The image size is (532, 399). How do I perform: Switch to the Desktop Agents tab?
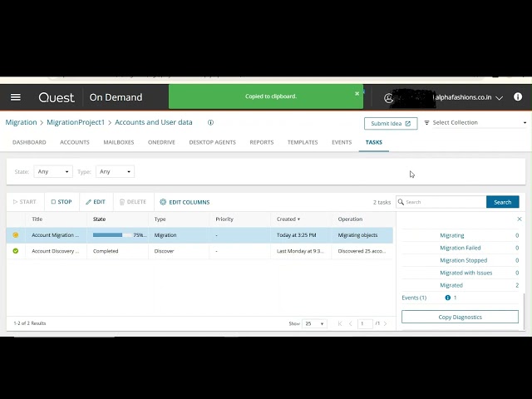pos(213,142)
